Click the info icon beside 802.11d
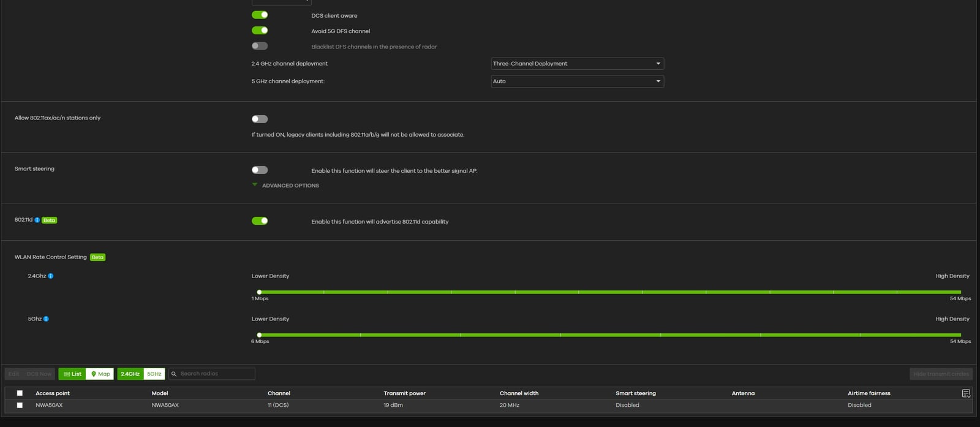This screenshot has width=980, height=427. pyautogui.click(x=37, y=220)
